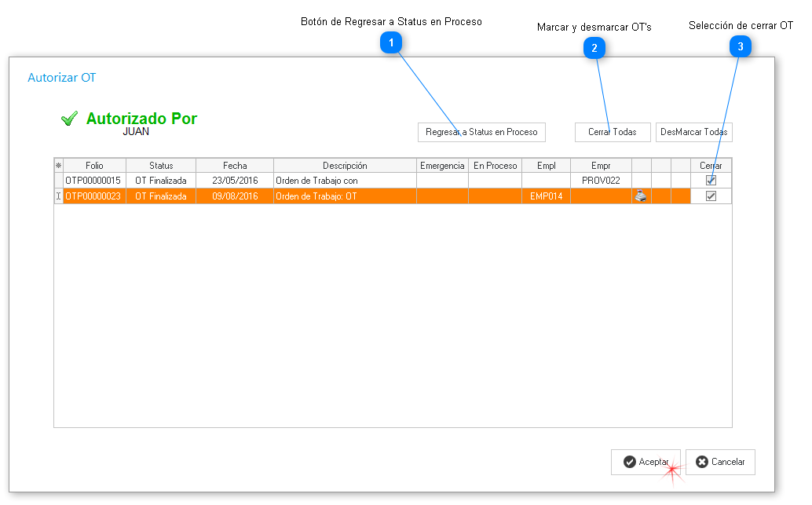Select the Status column header

(x=161, y=166)
